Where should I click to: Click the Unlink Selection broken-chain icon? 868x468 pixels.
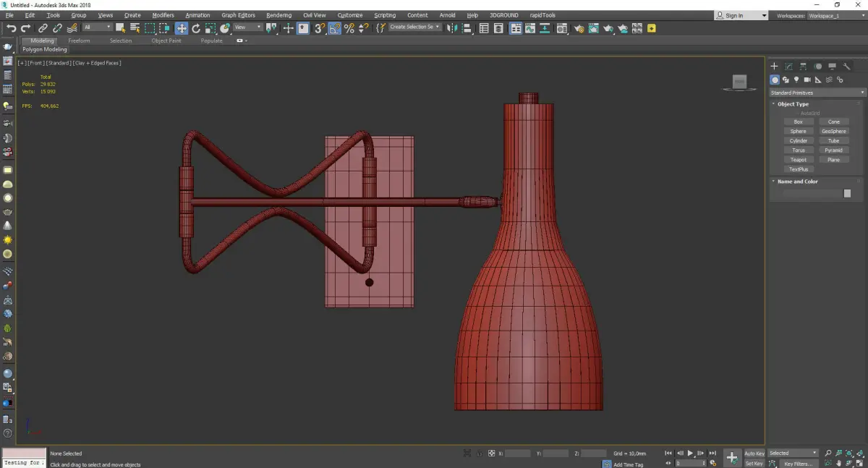point(57,28)
